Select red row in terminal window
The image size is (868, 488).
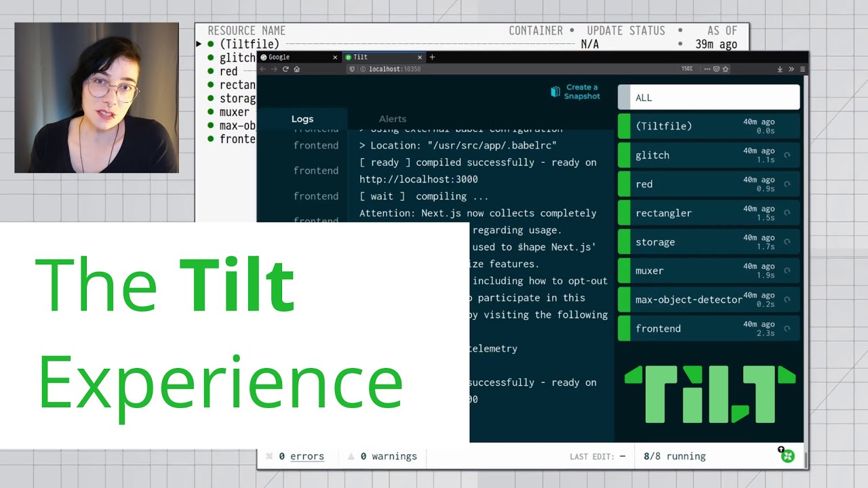(x=227, y=71)
